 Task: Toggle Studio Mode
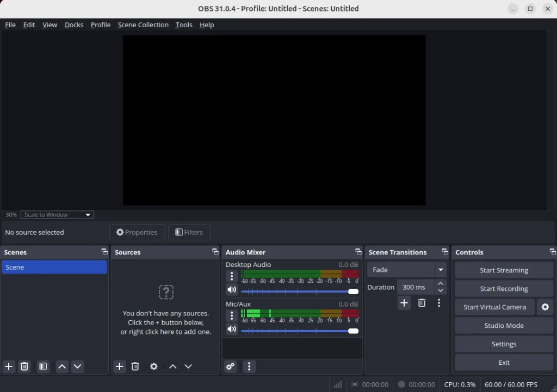point(504,326)
